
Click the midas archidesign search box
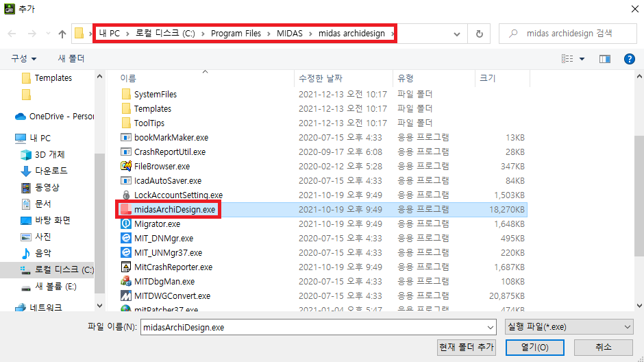click(x=568, y=34)
